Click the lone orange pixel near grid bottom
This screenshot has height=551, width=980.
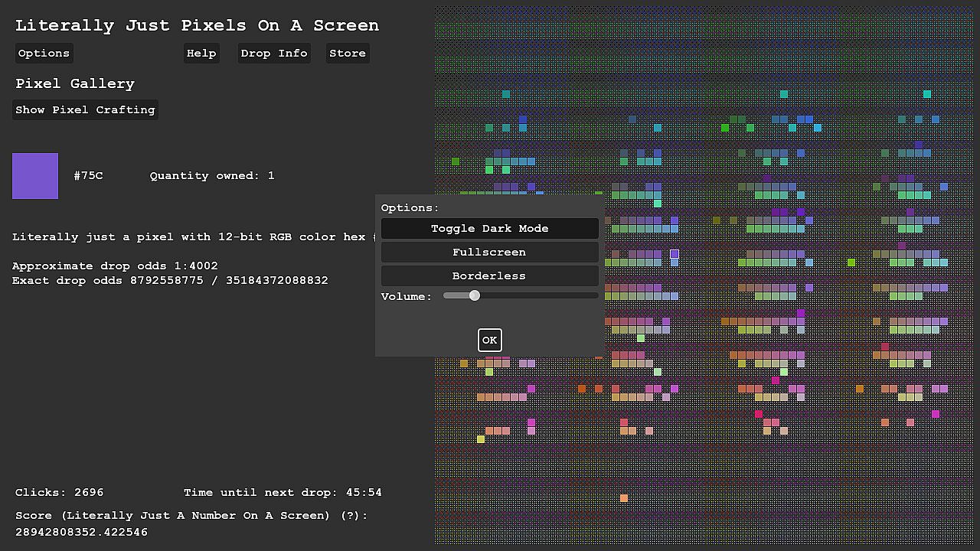[624, 498]
